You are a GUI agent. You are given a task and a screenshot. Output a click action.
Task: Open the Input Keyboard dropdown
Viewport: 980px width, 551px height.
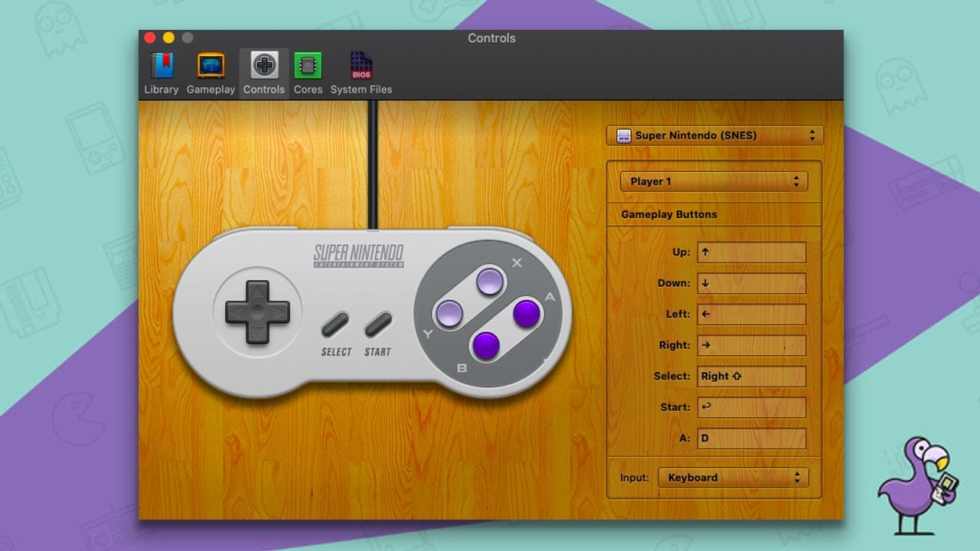733,478
